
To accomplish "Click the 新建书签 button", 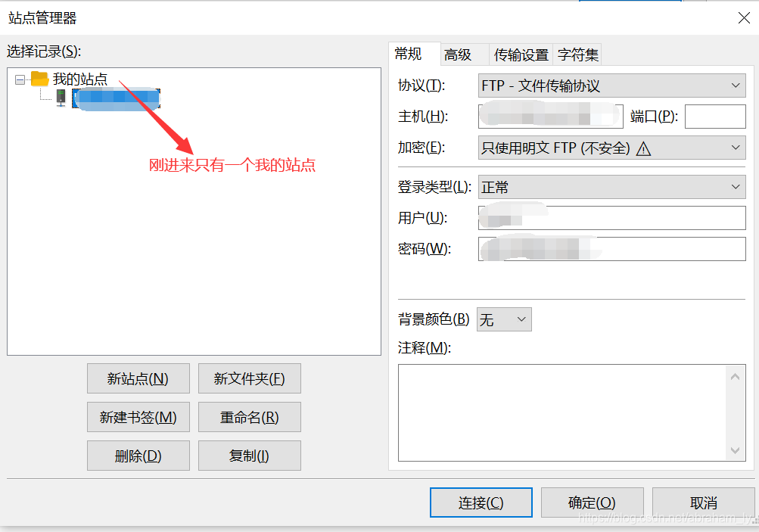I will point(138,417).
